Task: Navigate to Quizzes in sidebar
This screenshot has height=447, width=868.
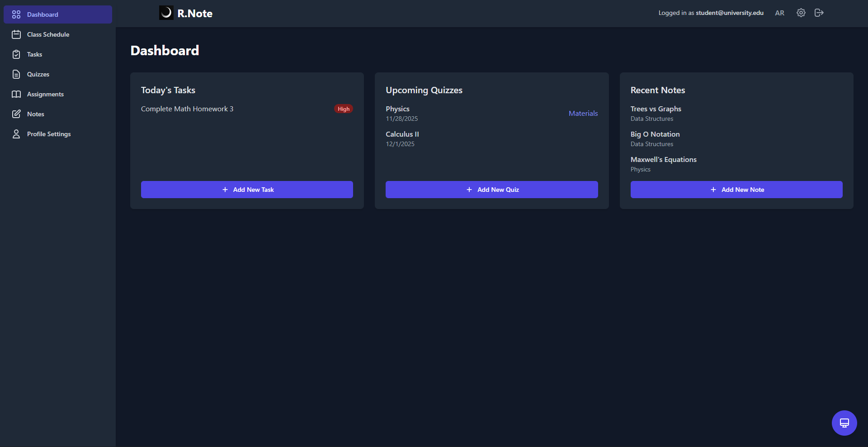Action: tap(58, 74)
